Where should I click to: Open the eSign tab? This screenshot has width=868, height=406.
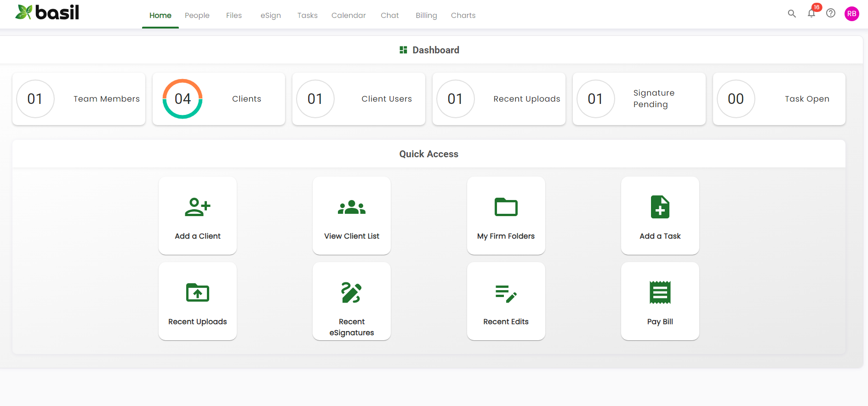270,15
